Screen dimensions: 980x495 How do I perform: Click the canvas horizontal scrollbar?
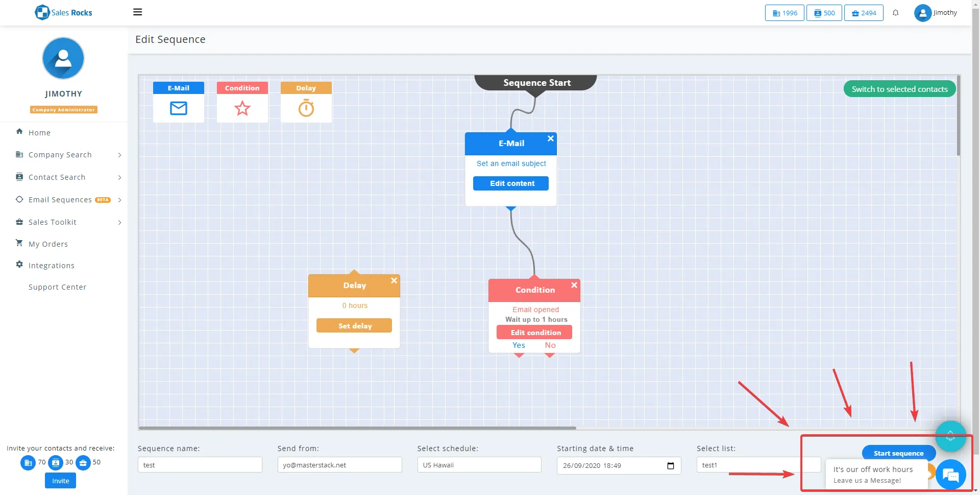click(x=357, y=428)
